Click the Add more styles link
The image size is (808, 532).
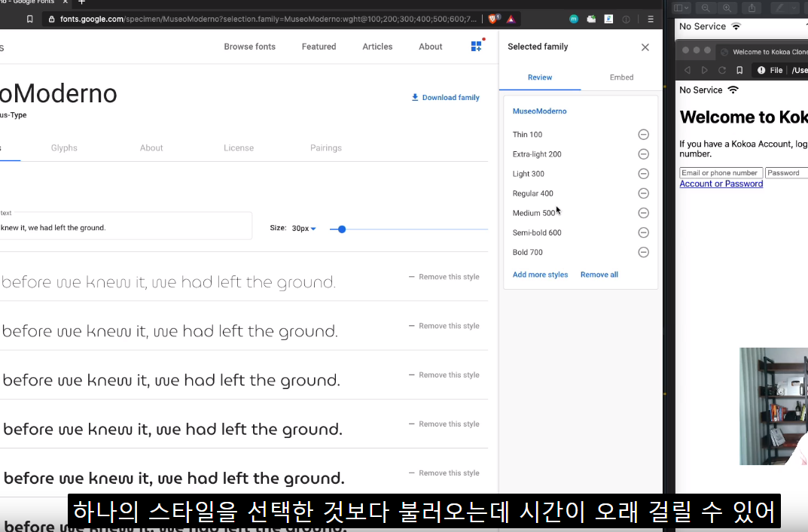[x=540, y=275]
